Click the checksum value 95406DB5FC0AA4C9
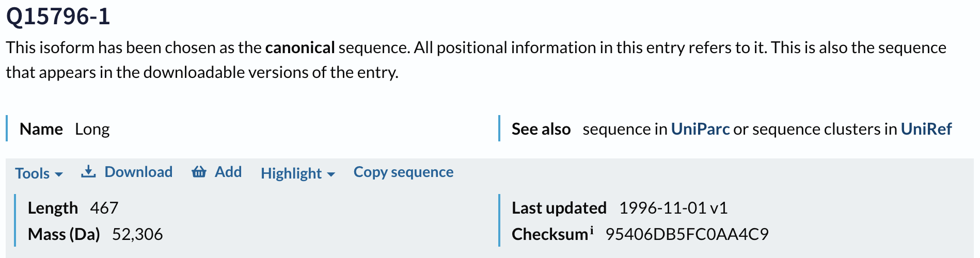 coord(687,234)
